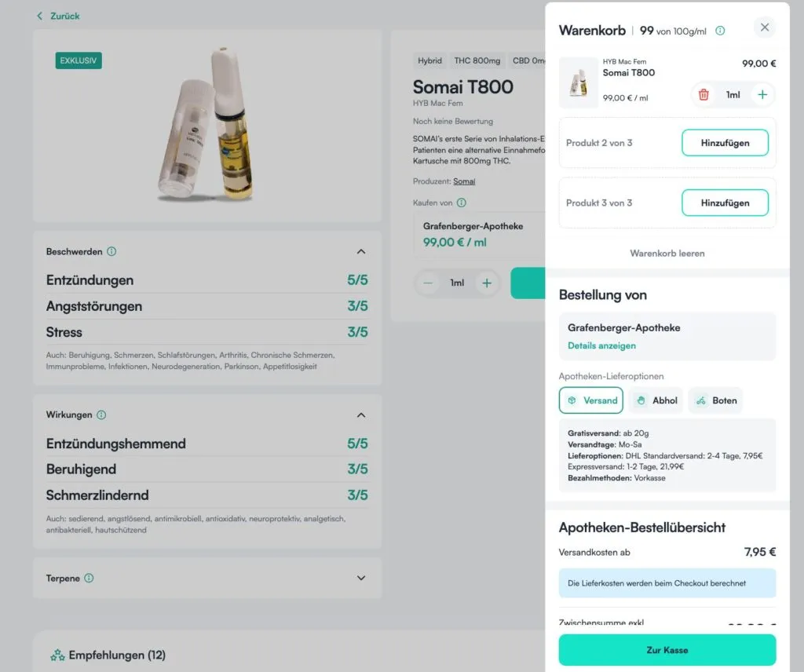Switch to the Abhol delivery option
Image resolution: width=804 pixels, height=672 pixels.
656,400
